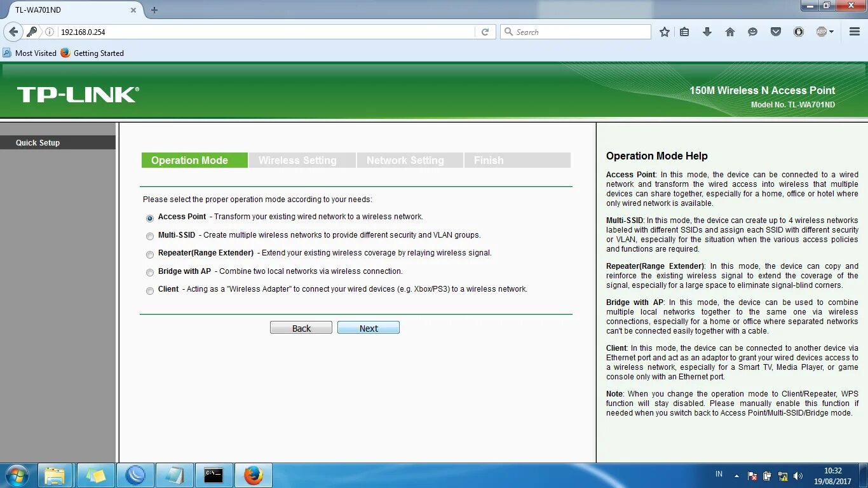Open the Windows Start button

pyautogui.click(x=17, y=475)
